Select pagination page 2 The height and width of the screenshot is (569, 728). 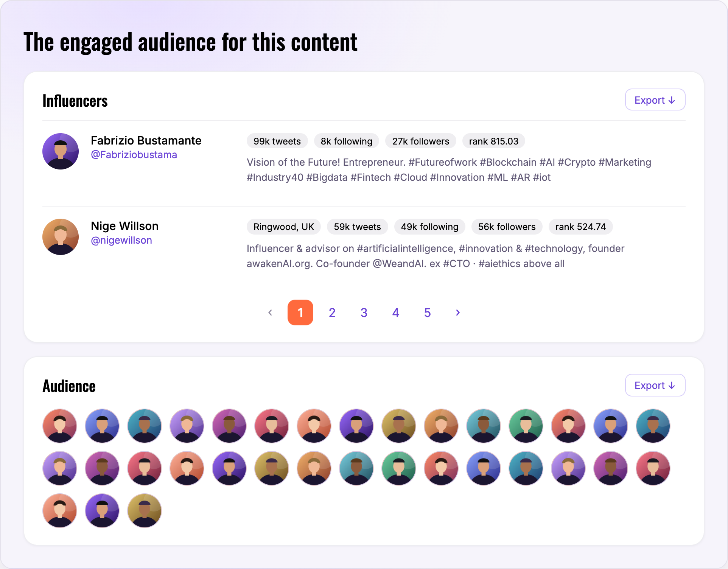tap(332, 312)
